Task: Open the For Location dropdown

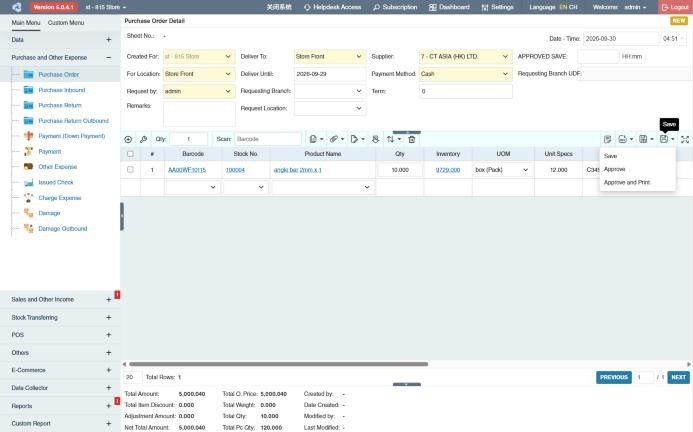Action: pos(198,74)
